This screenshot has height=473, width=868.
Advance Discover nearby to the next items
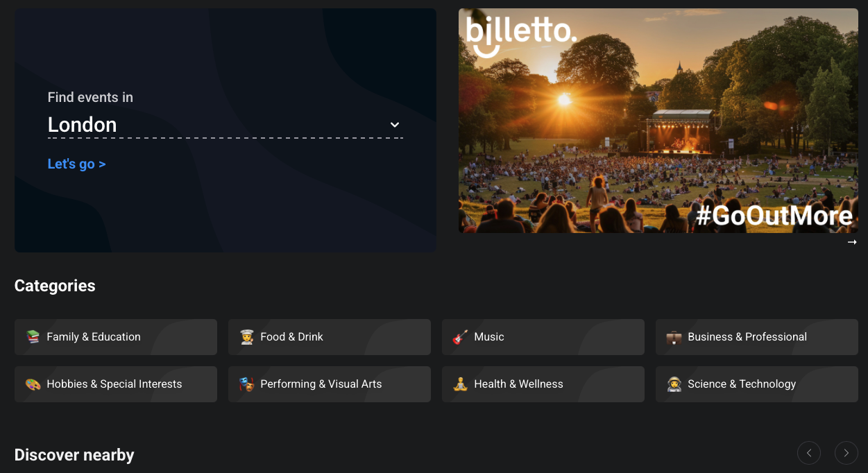click(846, 453)
